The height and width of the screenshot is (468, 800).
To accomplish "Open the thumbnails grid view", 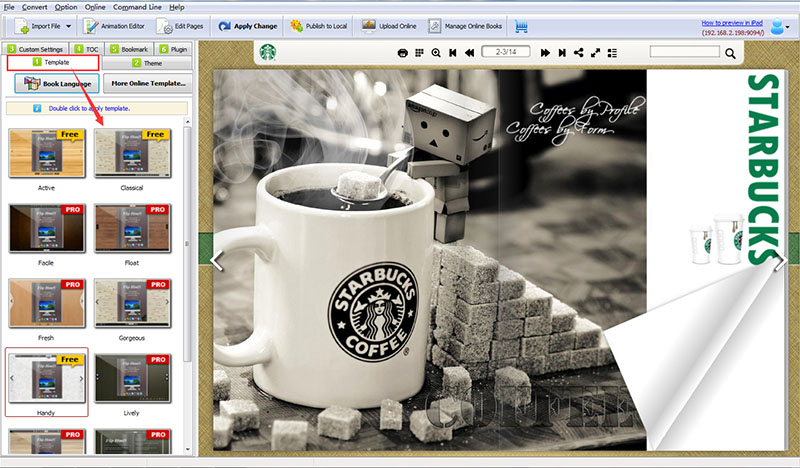I will tap(419, 53).
